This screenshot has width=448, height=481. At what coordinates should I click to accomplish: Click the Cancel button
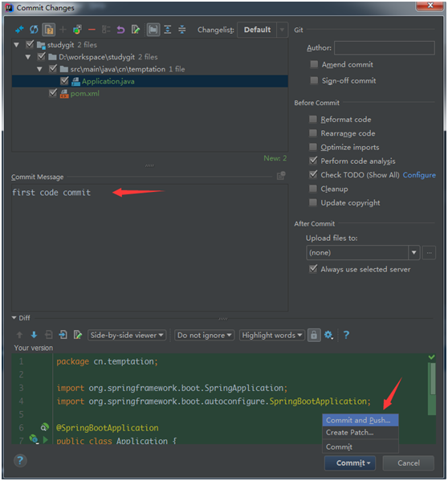tap(409, 463)
